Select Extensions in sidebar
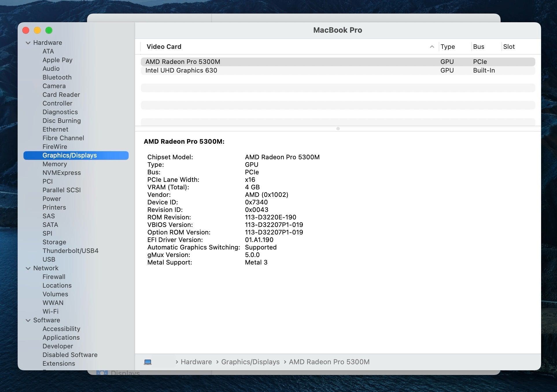 coord(59,363)
